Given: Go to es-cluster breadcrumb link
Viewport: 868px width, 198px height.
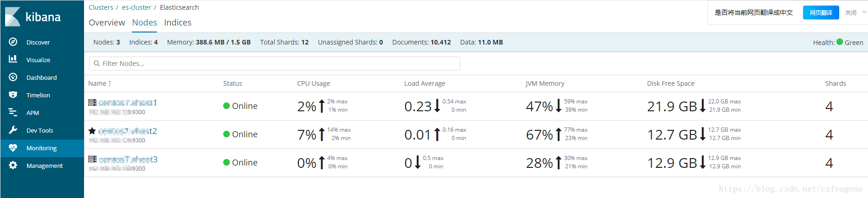Looking at the screenshot, I should coord(136,7).
